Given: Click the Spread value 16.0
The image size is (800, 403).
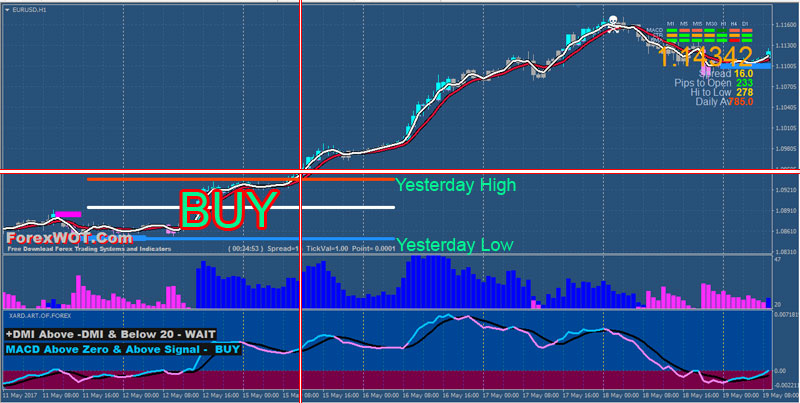Looking at the screenshot, I should pos(744,74).
